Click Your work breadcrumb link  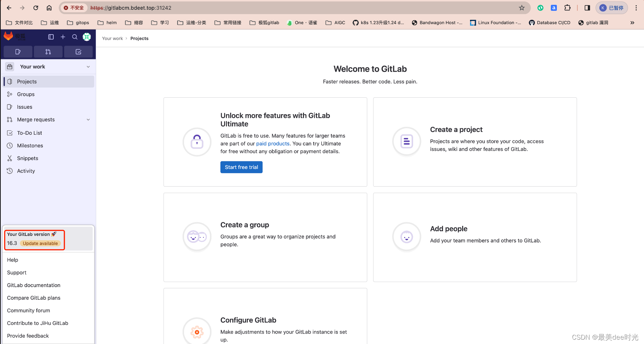click(x=112, y=39)
